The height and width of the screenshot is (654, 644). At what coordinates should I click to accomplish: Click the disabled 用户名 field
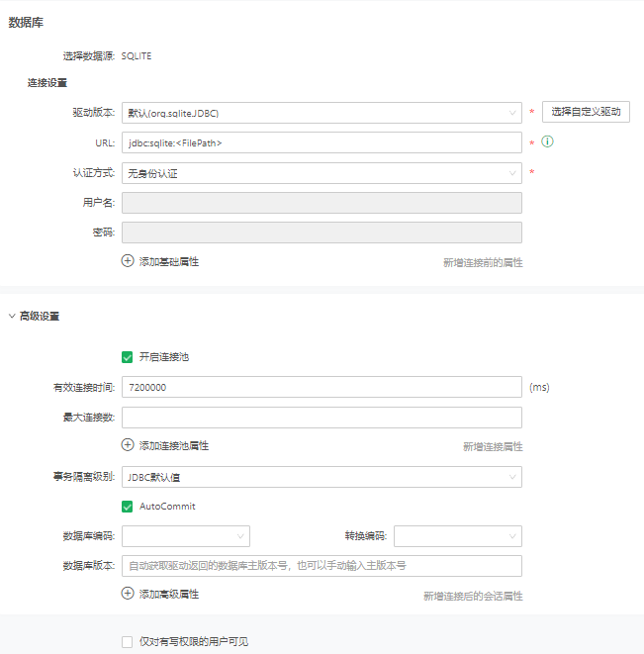click(x=322, y=203)
